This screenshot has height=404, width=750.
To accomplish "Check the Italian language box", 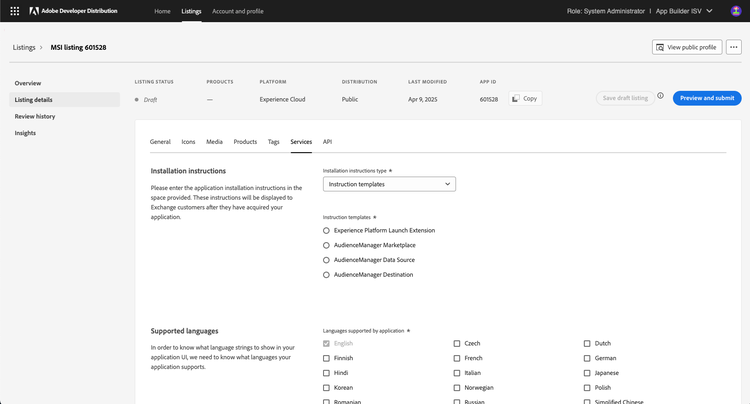I will (x=457, y=373).
